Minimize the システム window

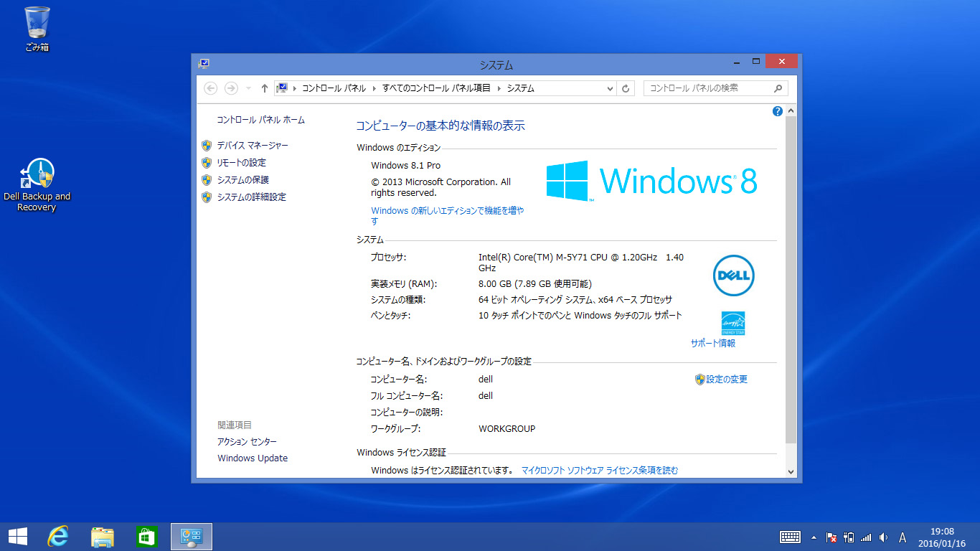tap(738, 62)
